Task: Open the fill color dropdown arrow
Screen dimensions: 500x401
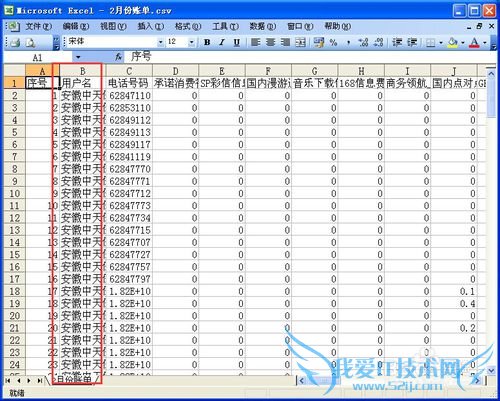Action: coord(463,43)
